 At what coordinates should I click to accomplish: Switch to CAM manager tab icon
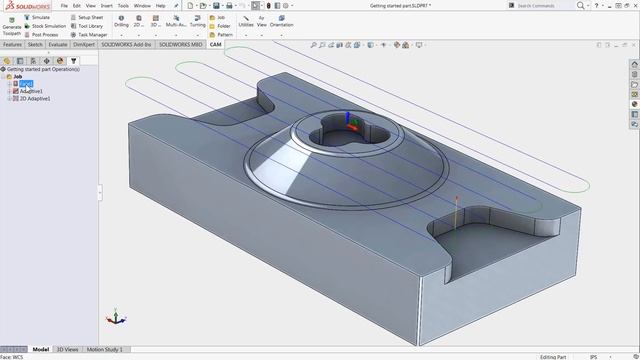click(x=73, y=61)
